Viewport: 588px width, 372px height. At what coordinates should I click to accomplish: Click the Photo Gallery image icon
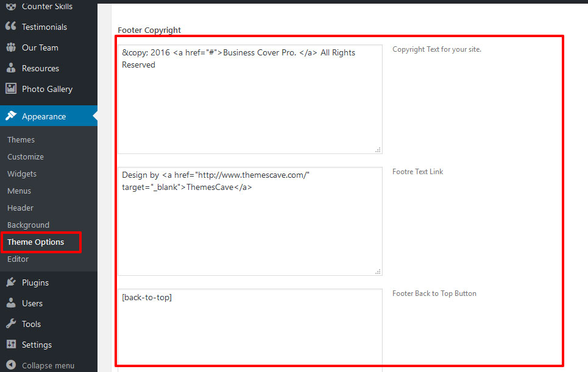(x=11, y=88)
